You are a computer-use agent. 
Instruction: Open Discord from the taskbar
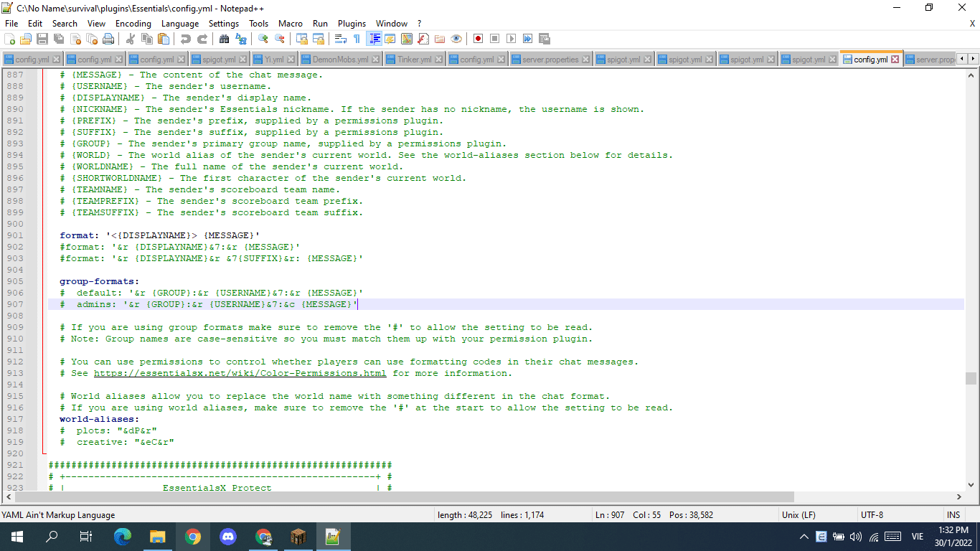pos(228,537)
